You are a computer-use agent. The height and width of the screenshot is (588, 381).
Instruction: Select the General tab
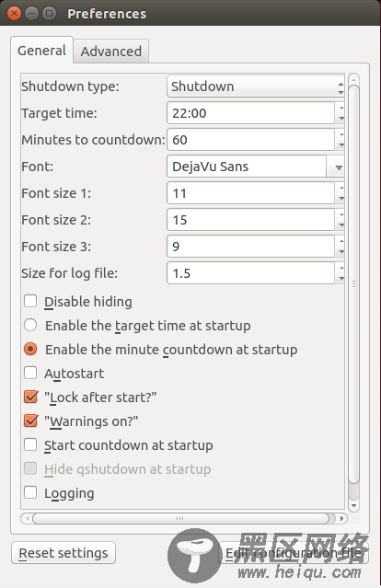[x=41, y=51]
